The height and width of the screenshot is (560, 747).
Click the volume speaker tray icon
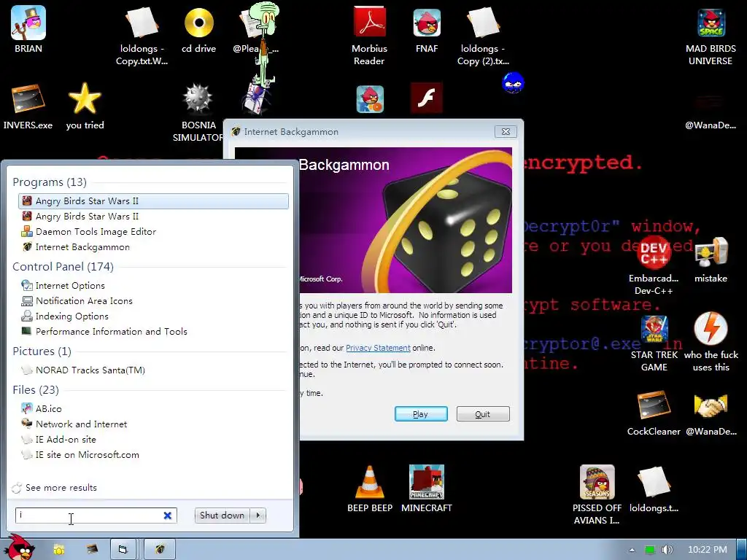(x=667, y=550)
